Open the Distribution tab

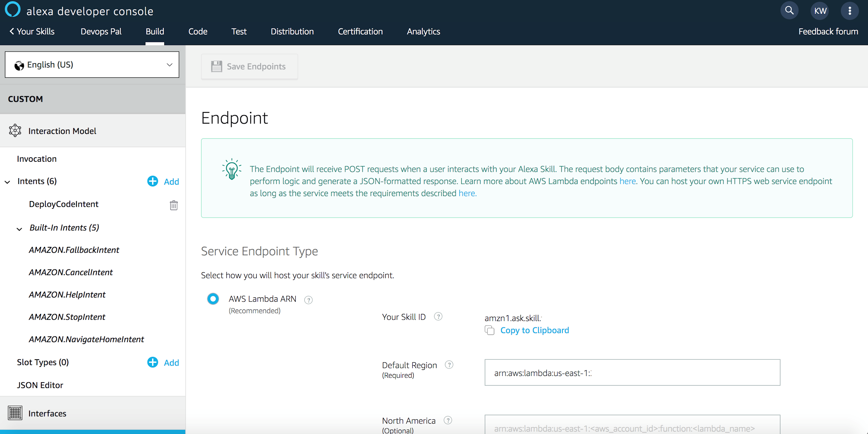(x=292, y=31)
